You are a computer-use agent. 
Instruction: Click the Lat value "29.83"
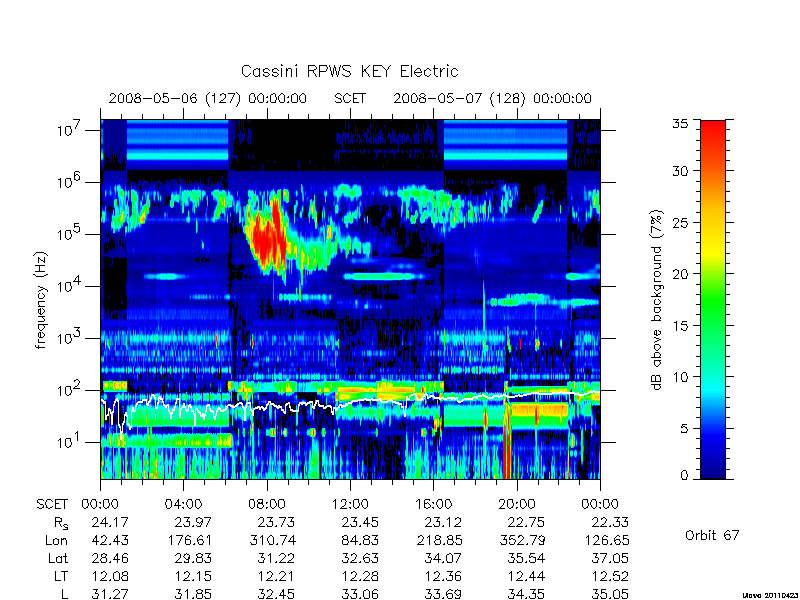pyautogui.click(x=193, y=559)
